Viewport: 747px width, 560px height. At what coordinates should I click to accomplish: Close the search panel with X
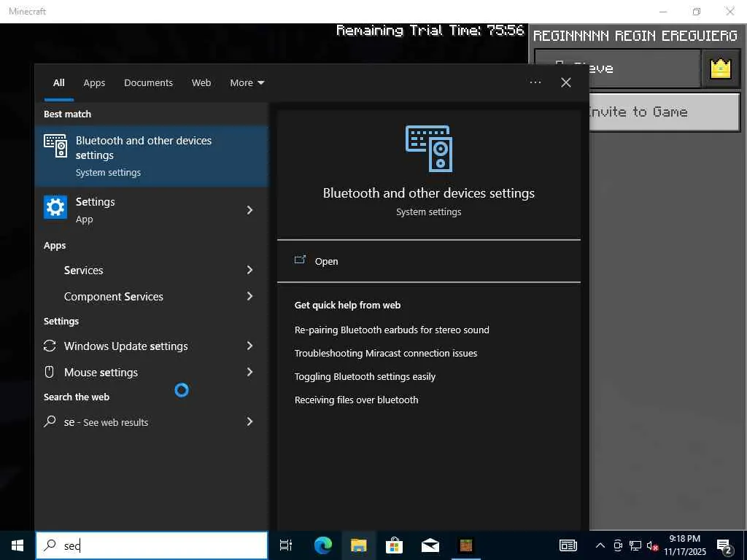[x=565, y=82]
